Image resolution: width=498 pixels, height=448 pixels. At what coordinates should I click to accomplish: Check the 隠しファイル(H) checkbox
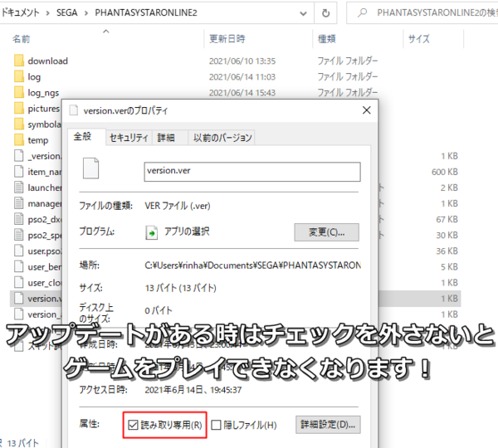coord(216,425)
